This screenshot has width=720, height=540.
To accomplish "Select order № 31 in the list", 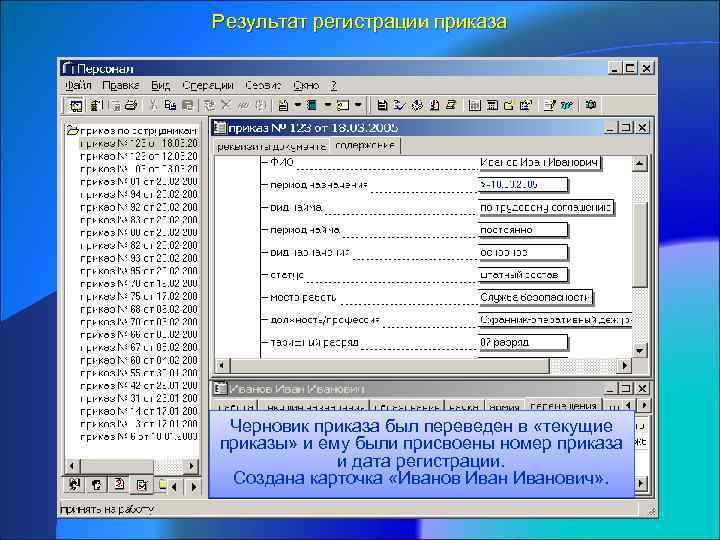I will (x=139, y=398).
